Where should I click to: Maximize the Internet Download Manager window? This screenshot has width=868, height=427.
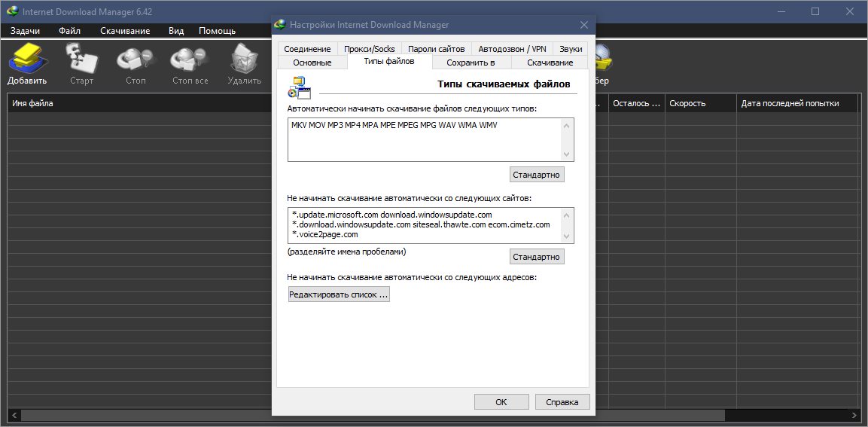click(x=815, y=11)
